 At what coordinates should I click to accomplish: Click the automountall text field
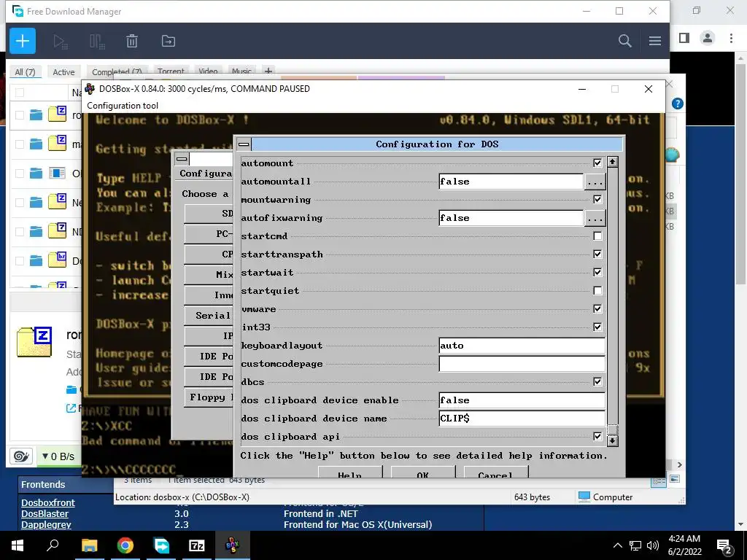pos(511,182)
